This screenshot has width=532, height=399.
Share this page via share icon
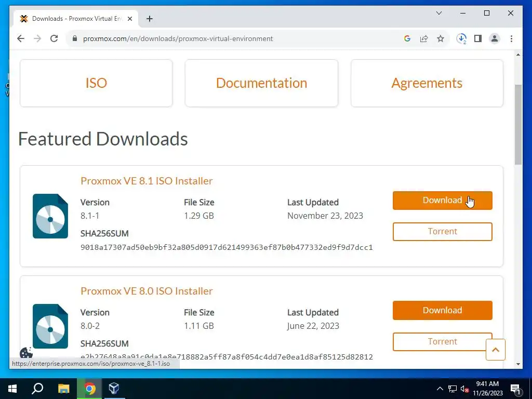click(424, 38)
